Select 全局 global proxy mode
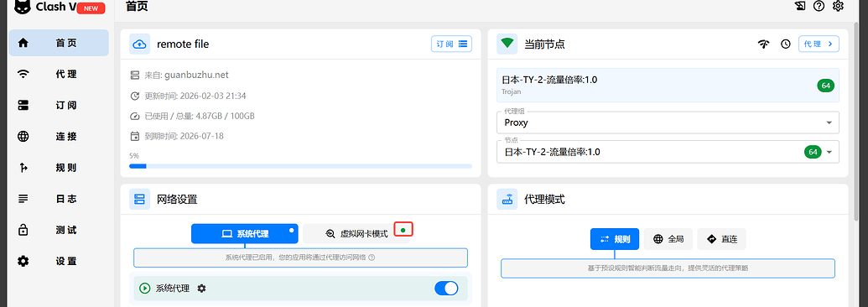The height and width of the screenshot is (307, 868). 668,239
